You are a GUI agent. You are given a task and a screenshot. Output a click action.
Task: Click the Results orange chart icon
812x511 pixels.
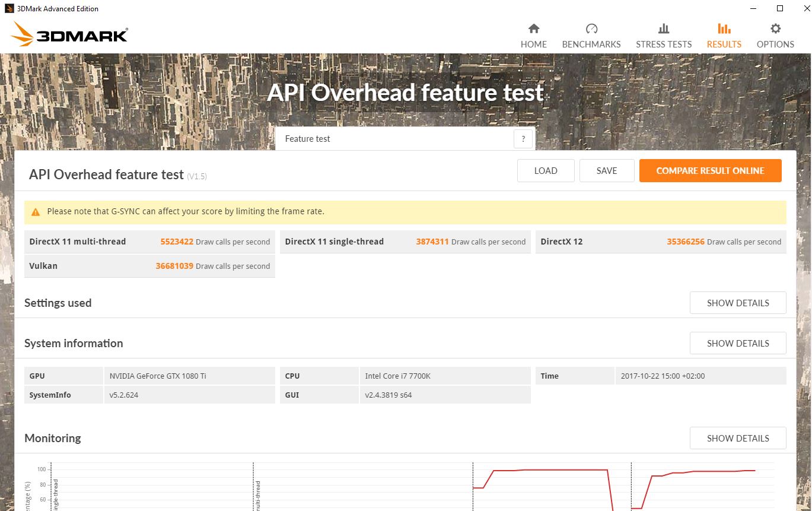[724, 28]
